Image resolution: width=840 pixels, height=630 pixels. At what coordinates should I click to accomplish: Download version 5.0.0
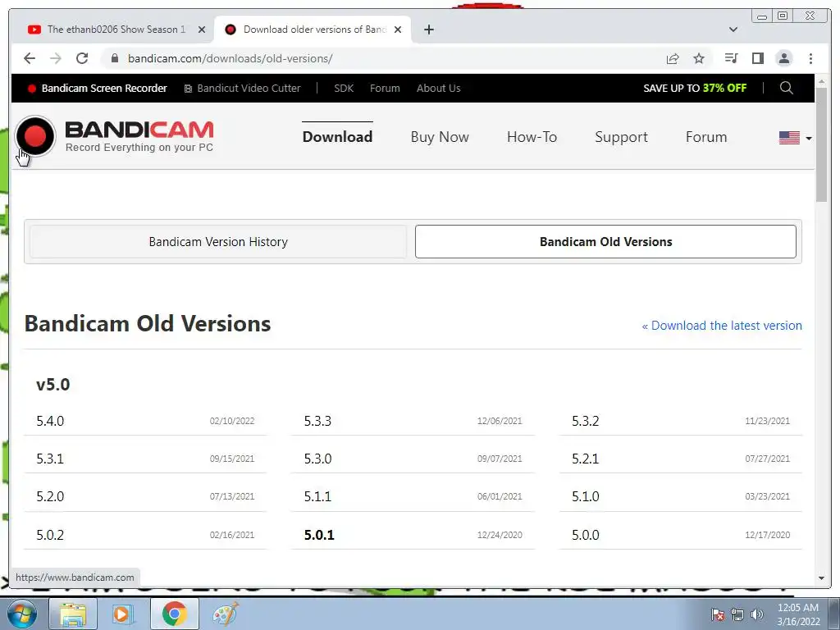pos(585,535)
